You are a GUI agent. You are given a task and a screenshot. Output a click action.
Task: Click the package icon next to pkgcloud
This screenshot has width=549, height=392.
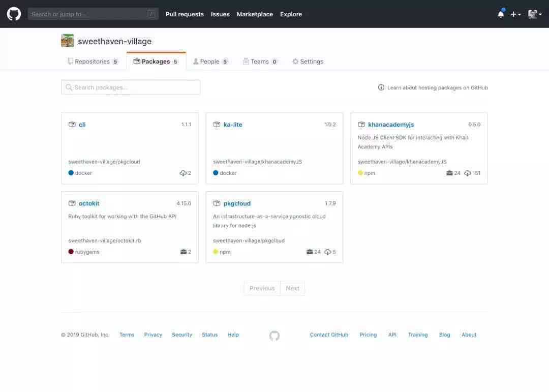(x=217, y=203)
